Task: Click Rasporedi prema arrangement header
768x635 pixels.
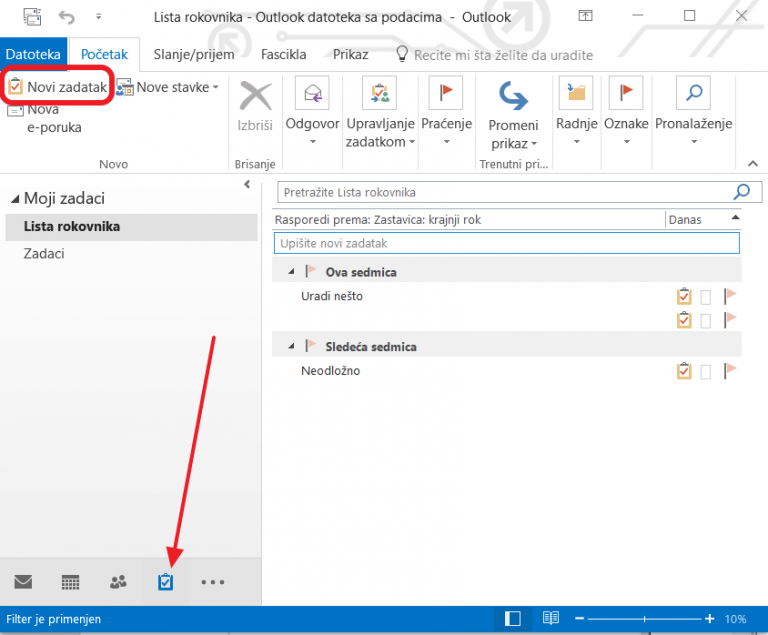Action: [378, 220]
